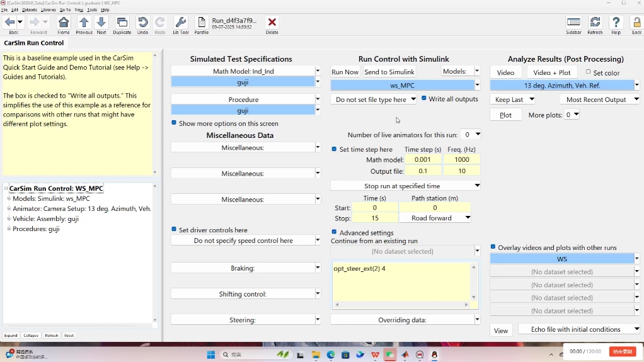Open WeChat from the taskbar
The width and height of the screenshot is (644, 362).
[390, 354]
